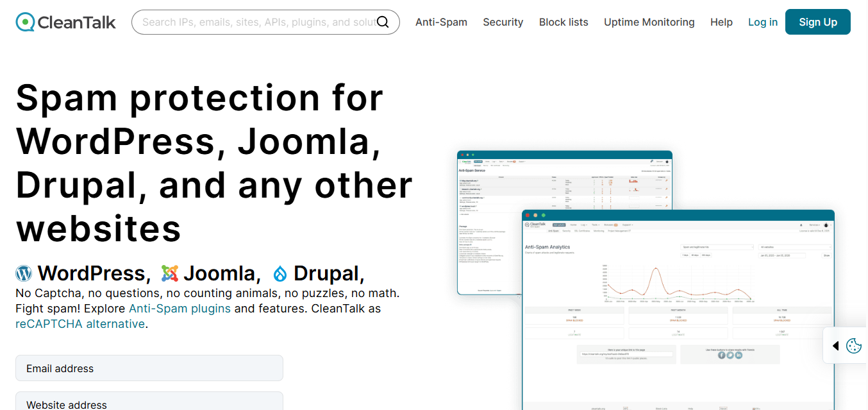Click the CleanTalk logo
The image size is (868, 410).
point(66,22)
